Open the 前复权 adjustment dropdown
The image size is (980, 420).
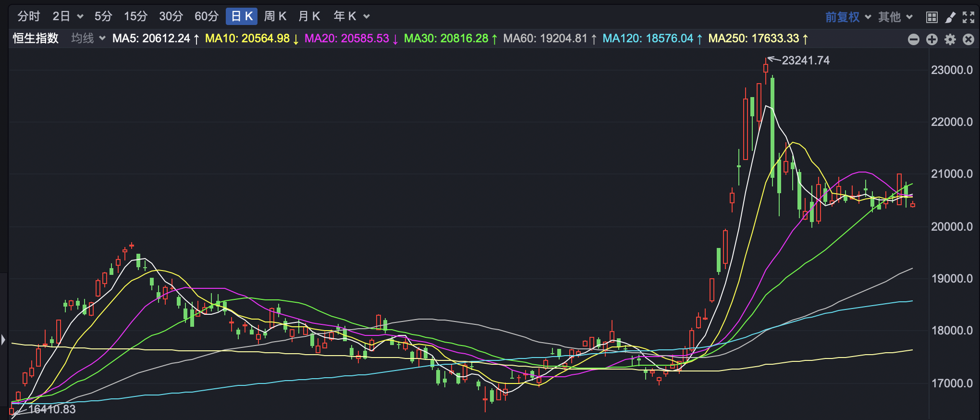point(848,17)
